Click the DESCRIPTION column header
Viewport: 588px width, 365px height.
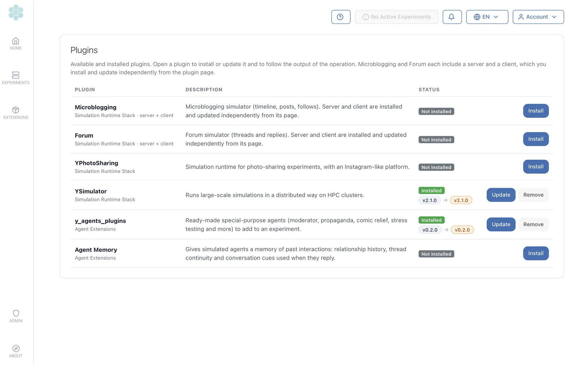(204, 90)
